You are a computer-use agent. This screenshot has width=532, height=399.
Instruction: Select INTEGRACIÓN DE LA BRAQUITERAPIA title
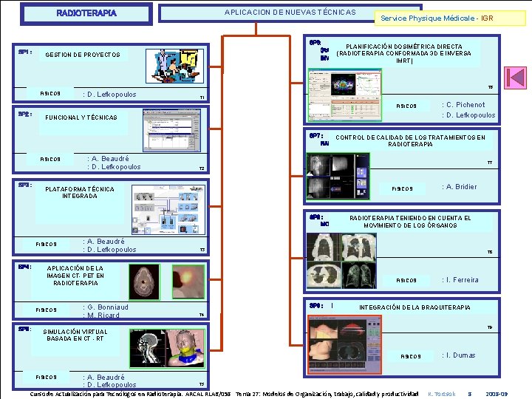pyautogui.click(x=415, y=307)
